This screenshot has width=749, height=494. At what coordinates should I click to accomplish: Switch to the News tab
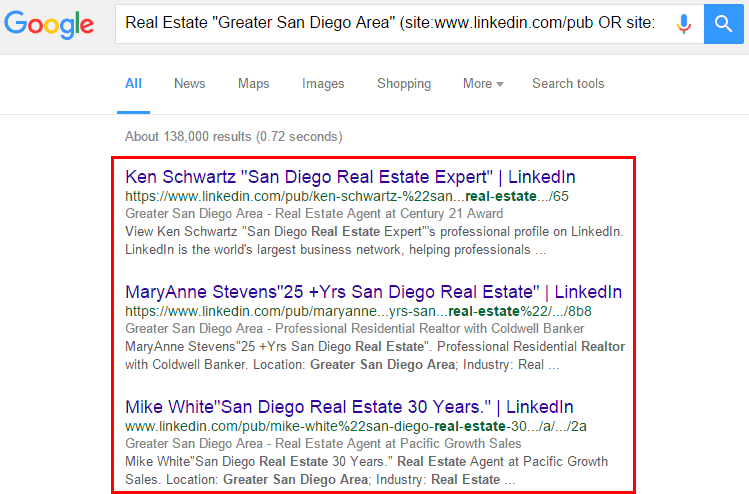pos(190,84)
